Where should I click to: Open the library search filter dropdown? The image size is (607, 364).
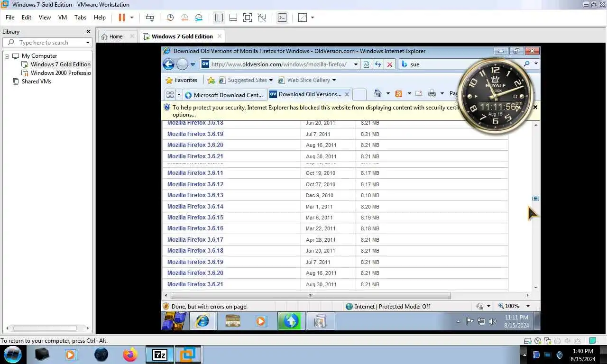point(88,43)
